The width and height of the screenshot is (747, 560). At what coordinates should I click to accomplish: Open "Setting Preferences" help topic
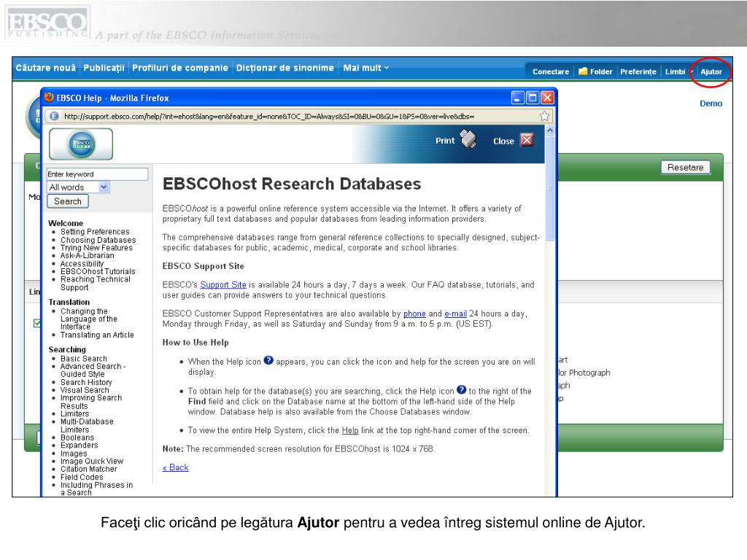click(95, 232)
